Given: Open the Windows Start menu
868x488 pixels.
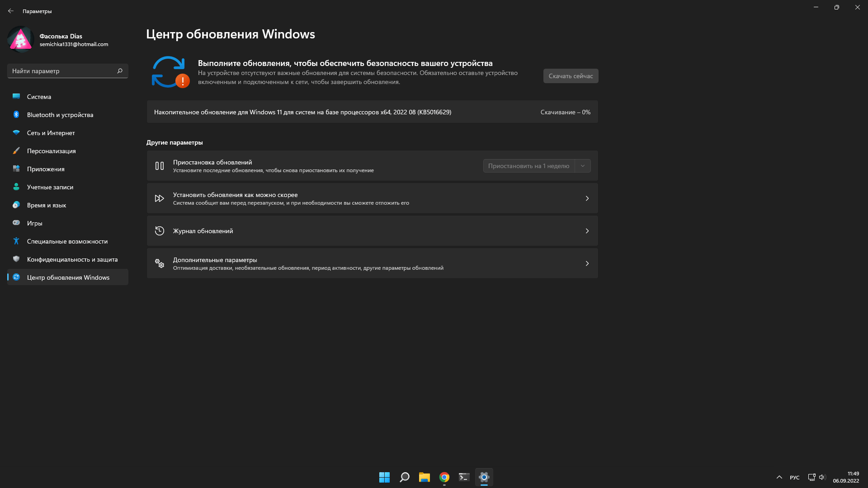Looking at the screenshot, I should [384, 477].
